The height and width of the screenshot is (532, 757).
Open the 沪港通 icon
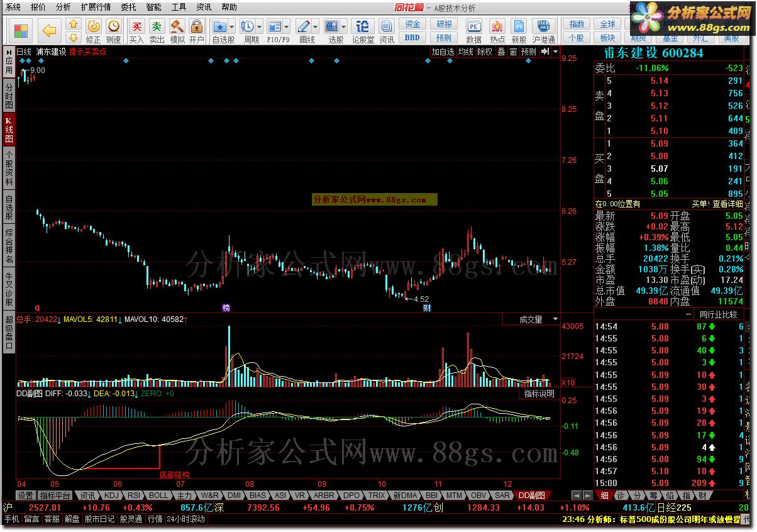543,30
